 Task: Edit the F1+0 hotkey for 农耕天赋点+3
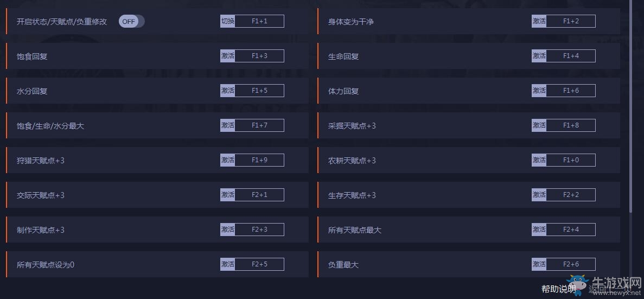point(571,160)
